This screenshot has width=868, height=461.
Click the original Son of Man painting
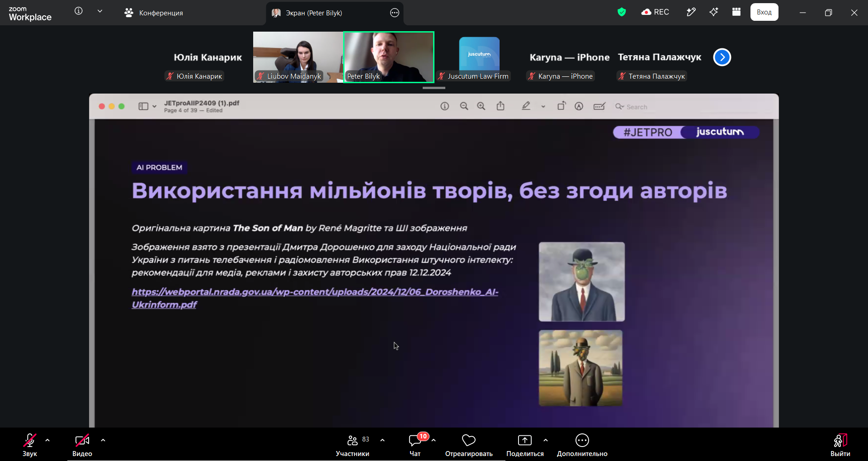pos(582,282)
